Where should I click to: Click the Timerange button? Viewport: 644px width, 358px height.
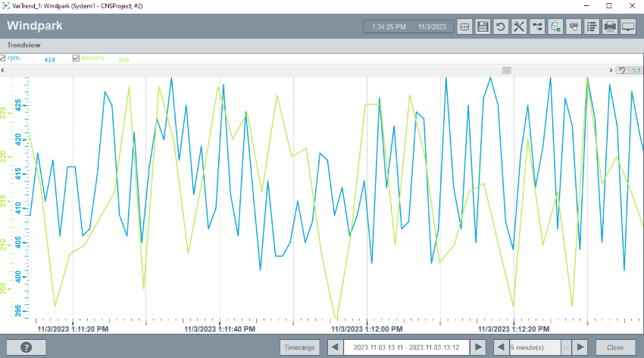(300, 347)
